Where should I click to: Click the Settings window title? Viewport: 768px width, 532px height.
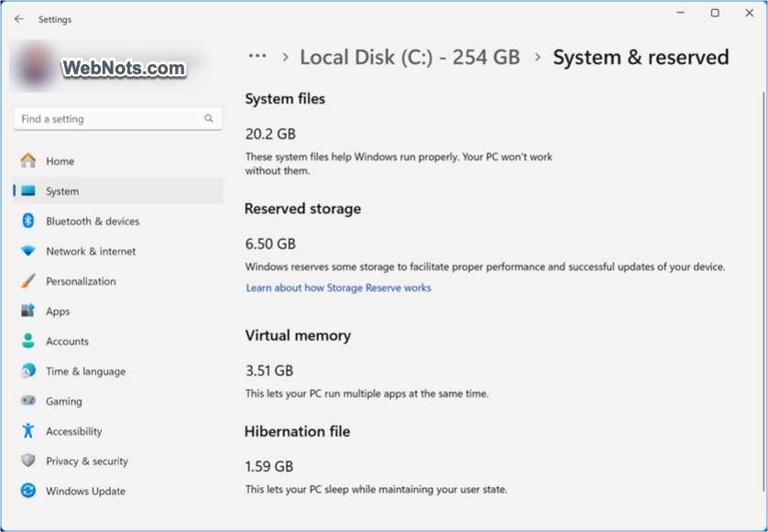tap(55, 19)
